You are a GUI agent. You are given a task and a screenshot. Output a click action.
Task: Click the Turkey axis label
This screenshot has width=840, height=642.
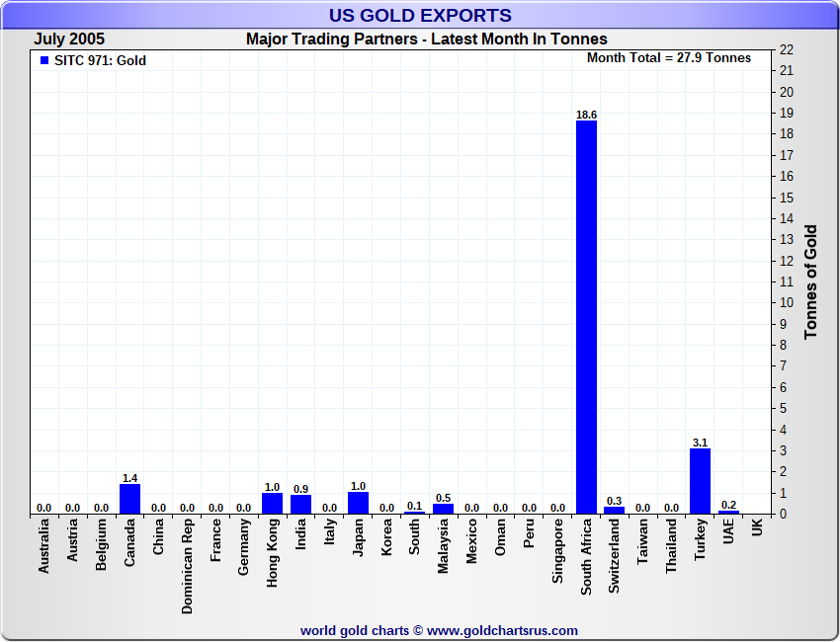pos(700,539)
